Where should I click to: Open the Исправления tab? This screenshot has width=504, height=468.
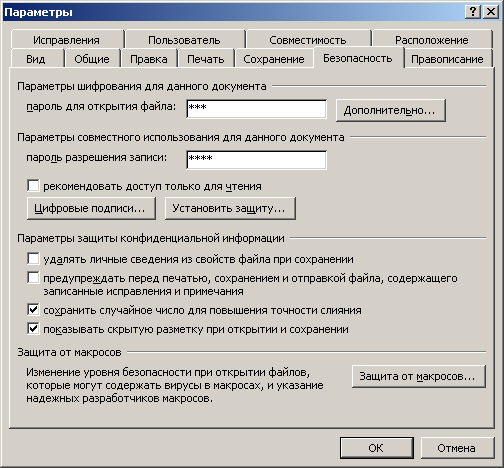66,40
